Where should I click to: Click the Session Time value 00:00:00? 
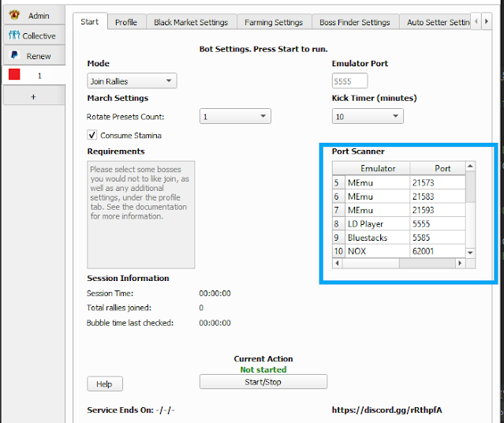(x=215, y=293)
